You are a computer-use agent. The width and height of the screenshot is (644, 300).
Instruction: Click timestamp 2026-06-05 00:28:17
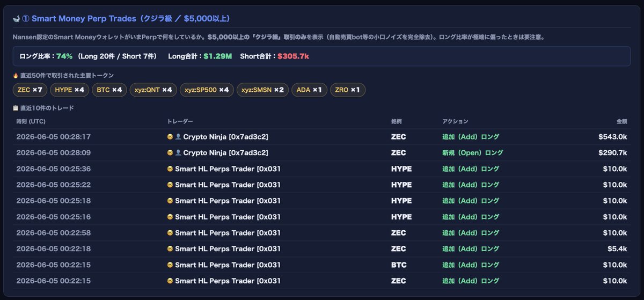tap(53, 137)
